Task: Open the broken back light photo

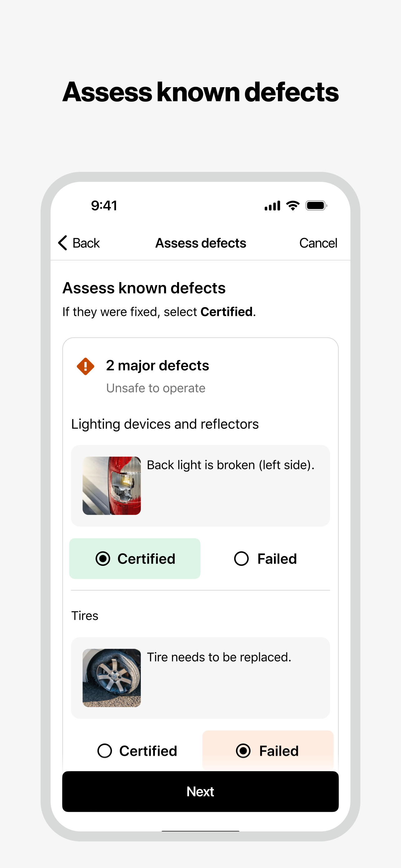Action: point(112,486)
